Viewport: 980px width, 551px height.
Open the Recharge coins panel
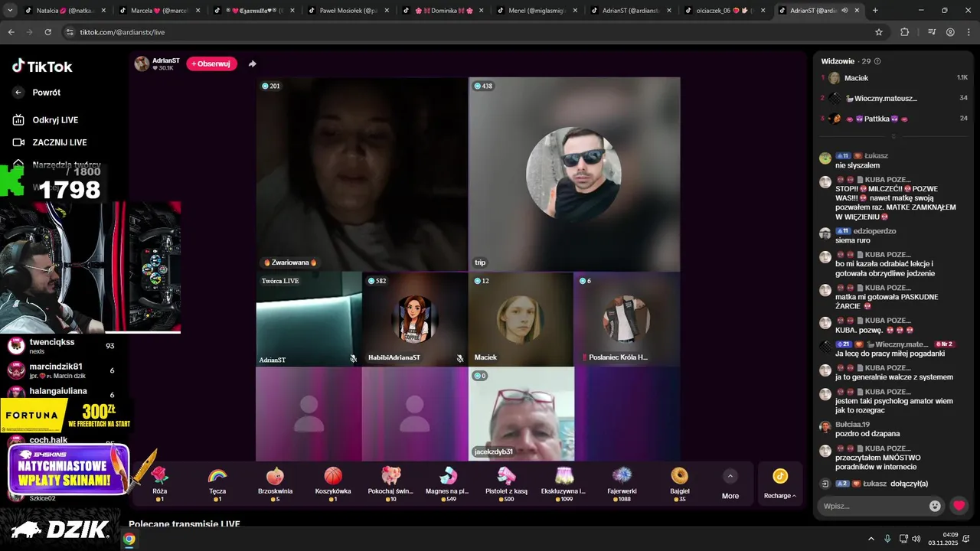(780, 484)
